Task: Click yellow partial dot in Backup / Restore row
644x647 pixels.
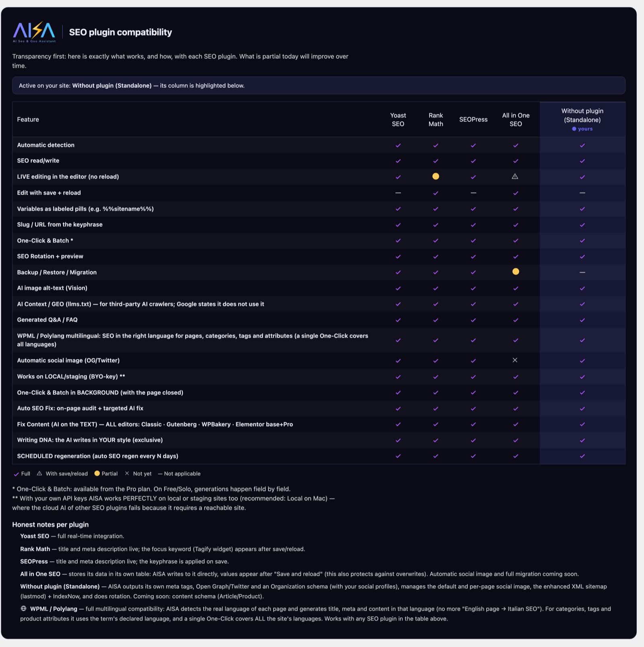Action: point(516,272)
